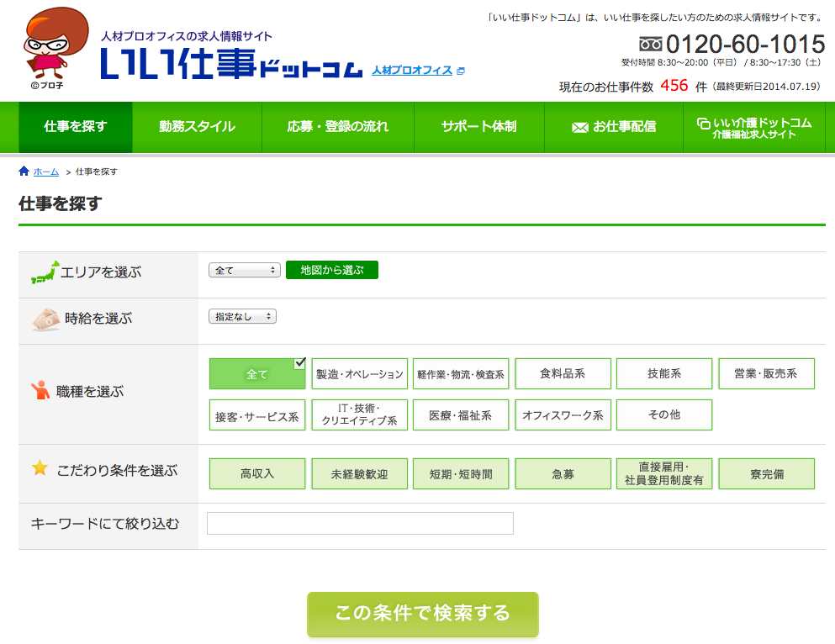
Task: Open the 勤務スタイル navigation tab
Action: click(197, 127)
